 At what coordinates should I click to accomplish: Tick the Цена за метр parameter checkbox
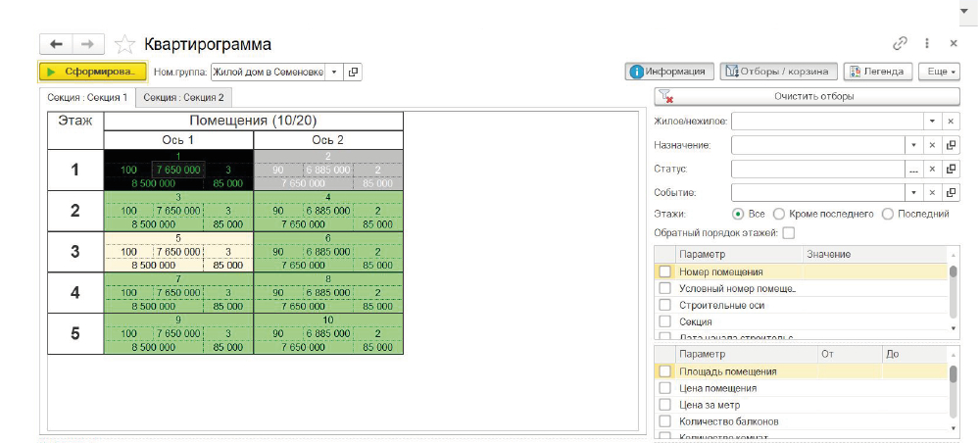665,405
